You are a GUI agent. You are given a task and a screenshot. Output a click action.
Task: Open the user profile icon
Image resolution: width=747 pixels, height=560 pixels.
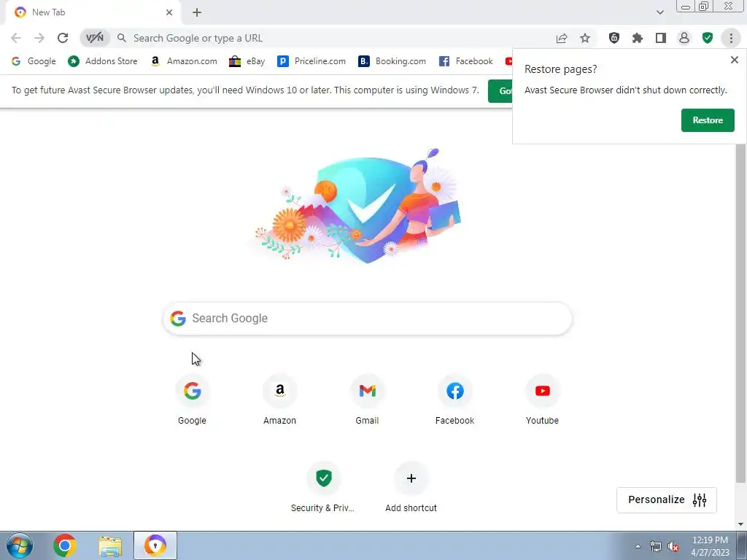coord(684,38)
